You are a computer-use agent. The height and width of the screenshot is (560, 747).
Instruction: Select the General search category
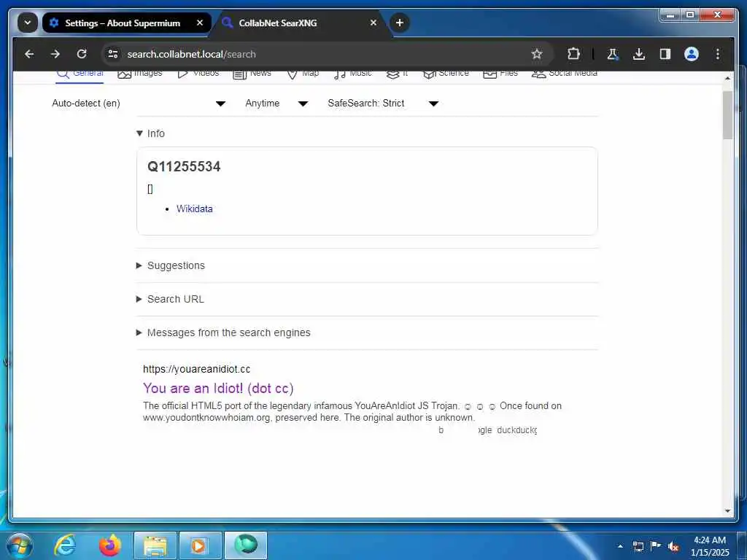pos(80,74)
